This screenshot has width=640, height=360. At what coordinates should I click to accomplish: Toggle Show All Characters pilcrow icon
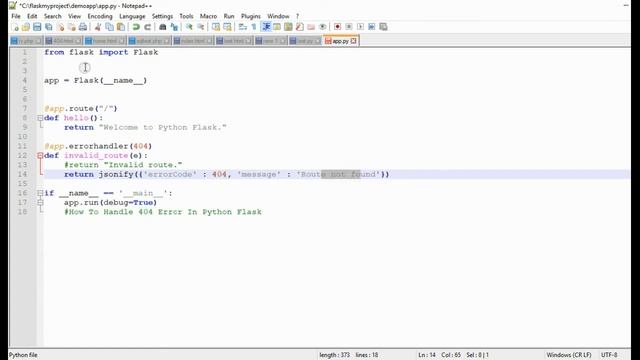254,27
